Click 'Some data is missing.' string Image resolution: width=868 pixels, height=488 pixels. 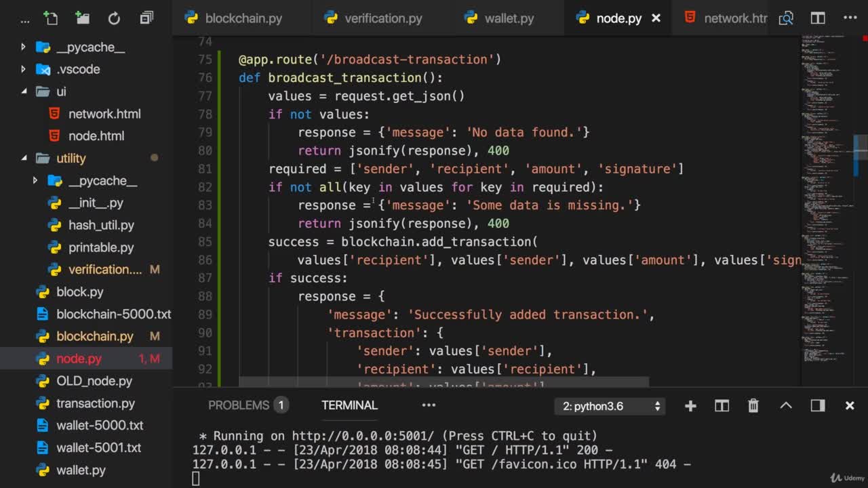click(549, 205)
